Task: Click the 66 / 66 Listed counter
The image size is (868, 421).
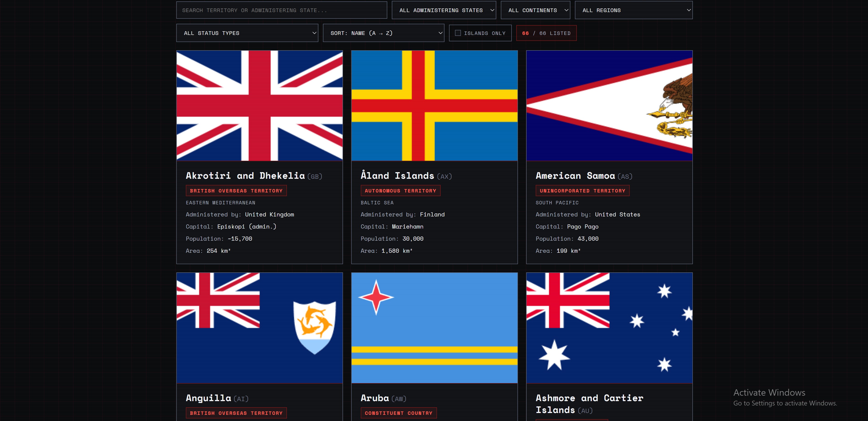Action: 546,33
